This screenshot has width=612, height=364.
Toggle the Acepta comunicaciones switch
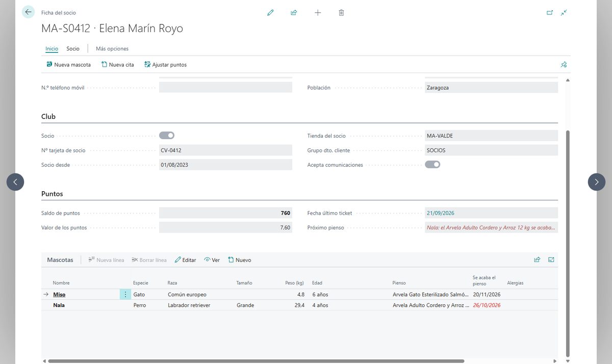432,165
